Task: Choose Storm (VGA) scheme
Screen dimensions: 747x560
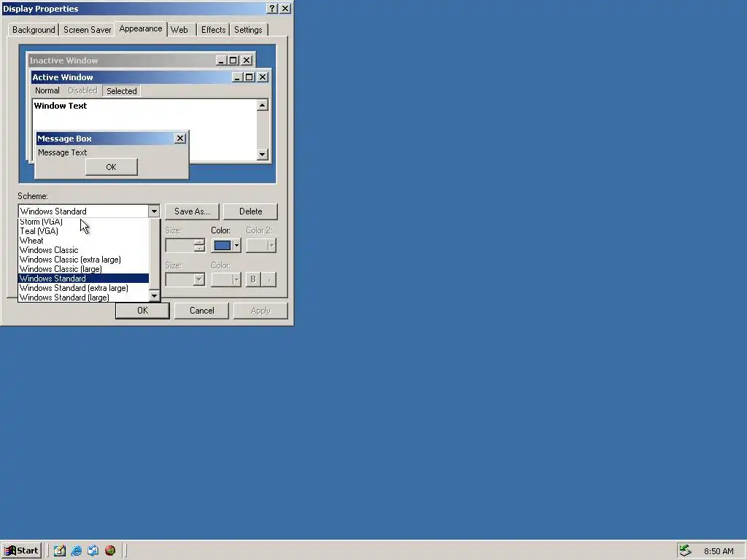Action: tap(83, 222)
